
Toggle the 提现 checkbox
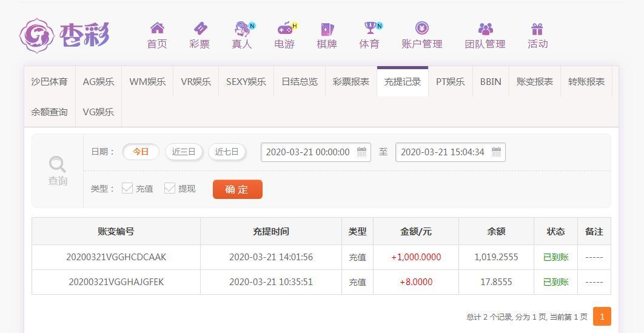(170, 188)
